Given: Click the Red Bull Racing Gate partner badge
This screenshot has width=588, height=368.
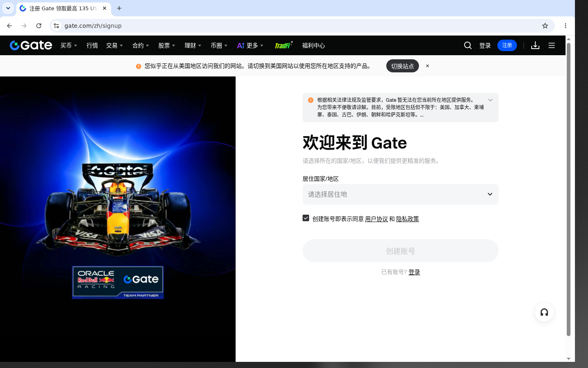Looking at the screenshot, I should [118, 283].
